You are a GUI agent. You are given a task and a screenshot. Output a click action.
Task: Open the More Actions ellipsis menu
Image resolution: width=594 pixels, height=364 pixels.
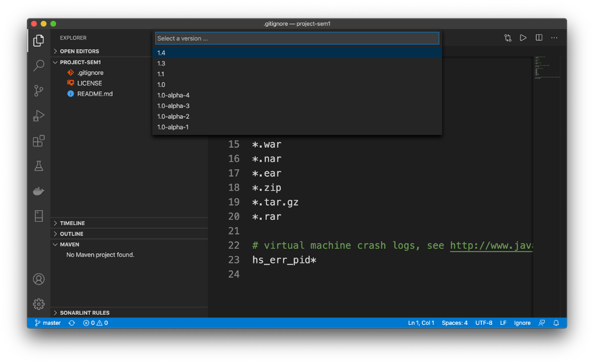pos(554,38)
